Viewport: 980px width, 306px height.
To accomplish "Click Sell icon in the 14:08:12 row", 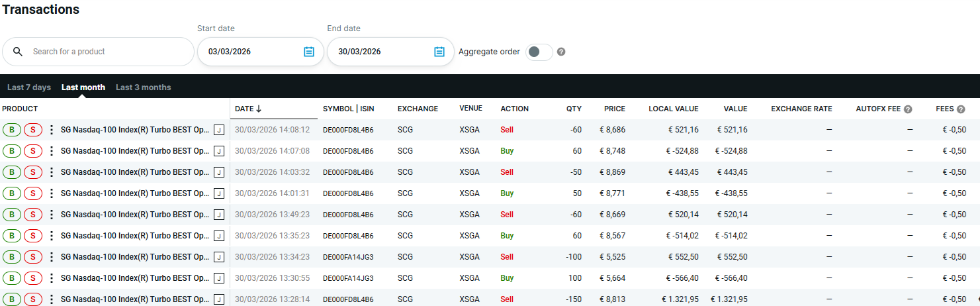I will (x=33, y=130).
